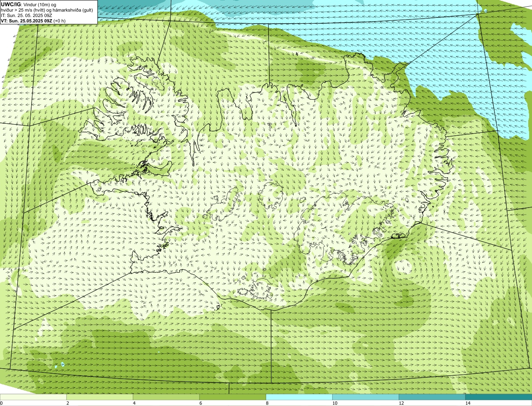This screenshot has width=532, height=406.
Task: Click the "14" label on the color scale
Action: 468,403
